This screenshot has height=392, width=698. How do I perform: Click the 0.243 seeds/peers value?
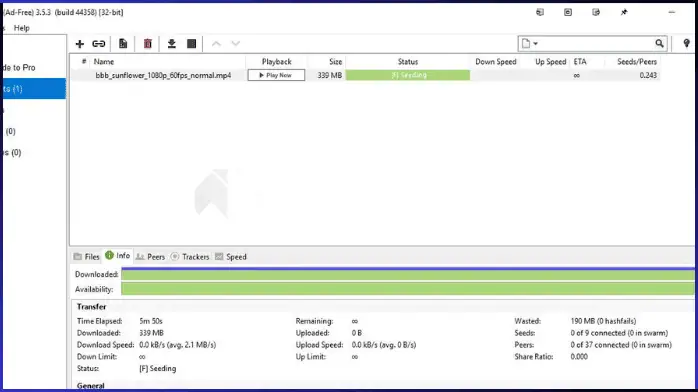(648, 75)
